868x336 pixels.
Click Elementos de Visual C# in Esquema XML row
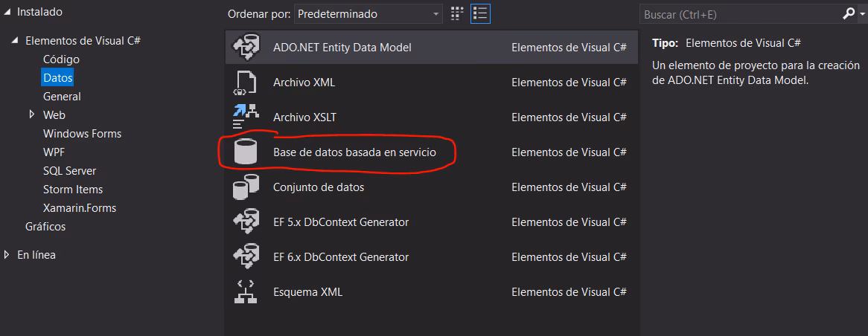point(569,292)
